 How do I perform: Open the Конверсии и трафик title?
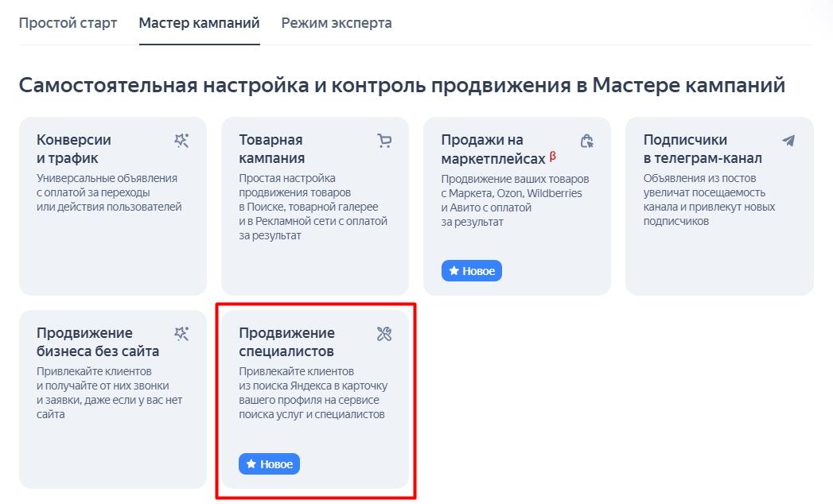coord(74,149)
